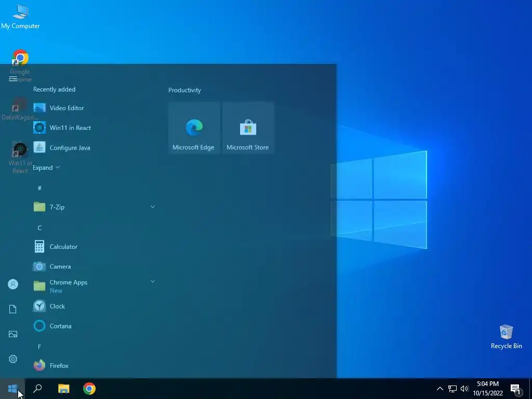Launch Win11 in React app from Start list
Viewport: 532px width, 399px height.
tap(95, 128)
